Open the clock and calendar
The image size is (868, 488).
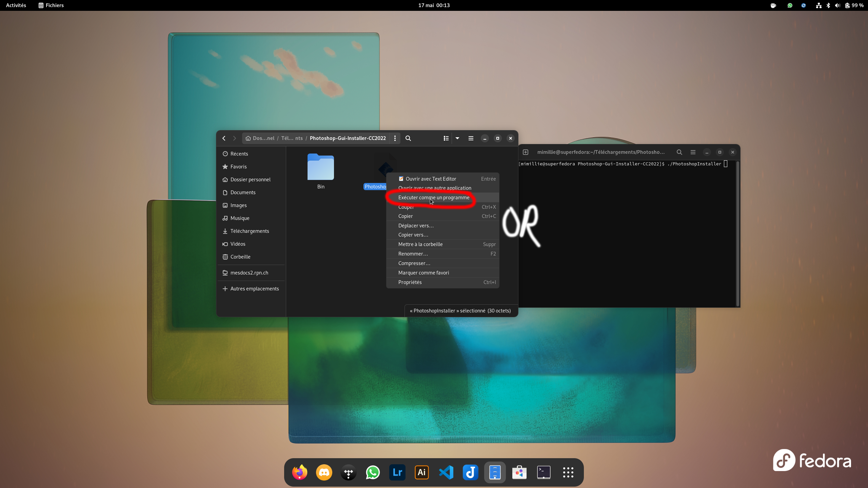click(x=434, y=5)
